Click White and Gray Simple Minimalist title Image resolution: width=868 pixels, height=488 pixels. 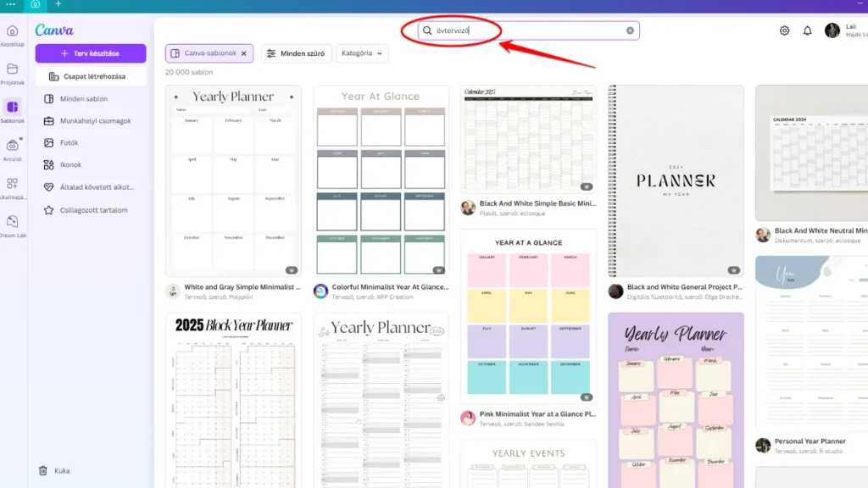[x=242, y=287]
